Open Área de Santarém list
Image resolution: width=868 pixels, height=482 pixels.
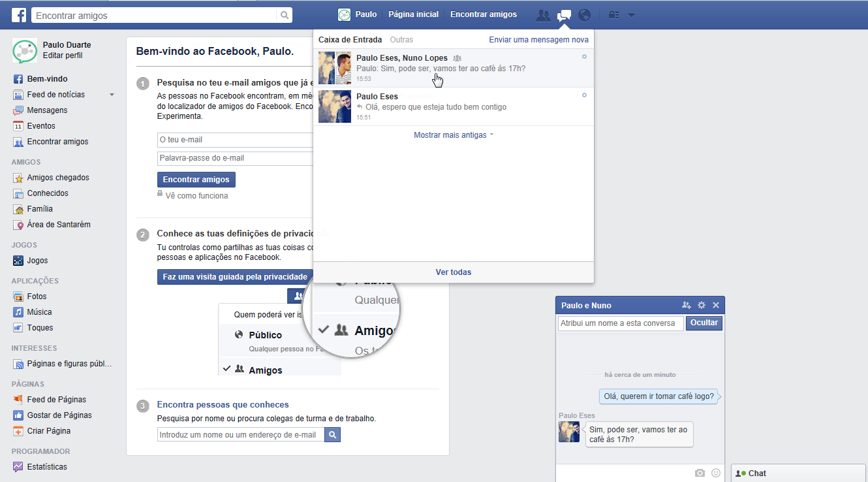point(59,225)
